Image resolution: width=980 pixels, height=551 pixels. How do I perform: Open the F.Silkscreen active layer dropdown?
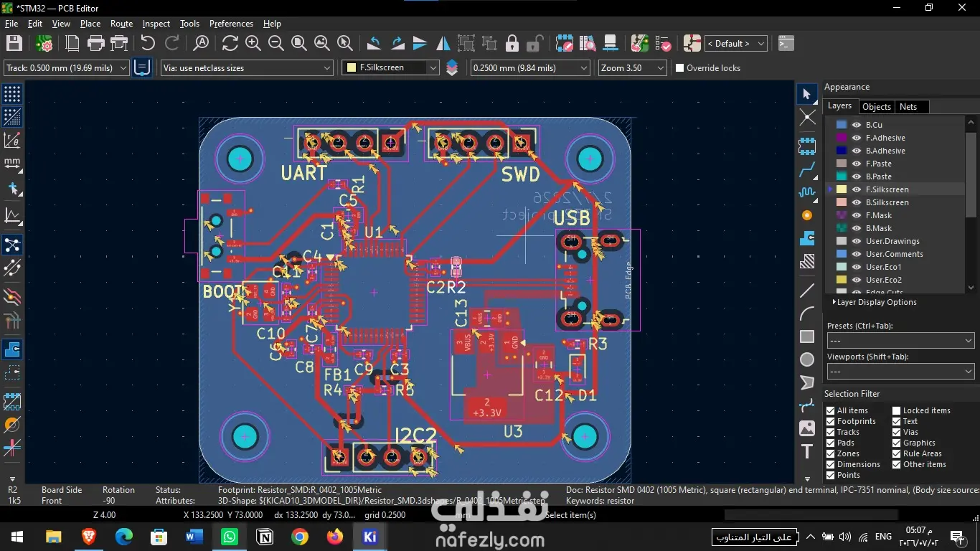coord(391,67)
